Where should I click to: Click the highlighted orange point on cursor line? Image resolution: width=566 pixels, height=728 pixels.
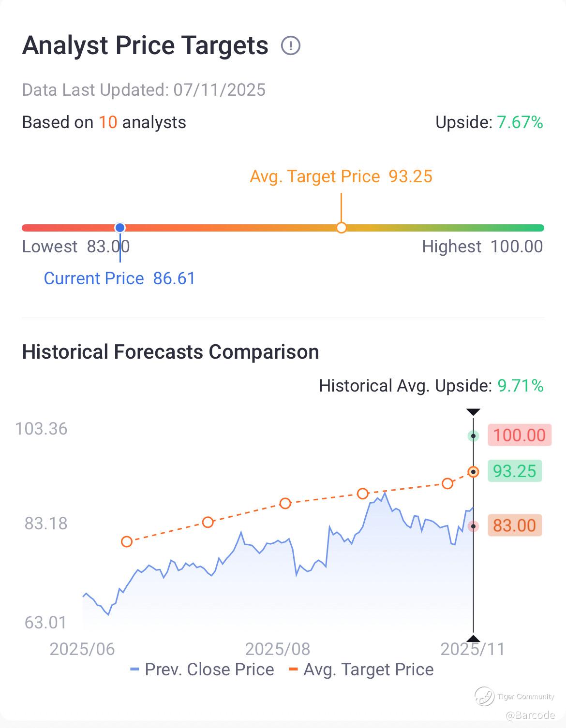pyautogui.click(x=473, y=472)
